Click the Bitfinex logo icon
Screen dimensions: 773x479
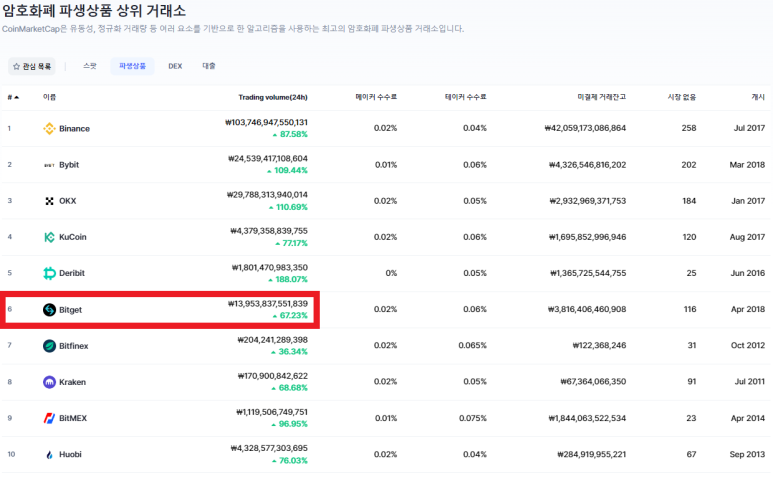(49, 346)
